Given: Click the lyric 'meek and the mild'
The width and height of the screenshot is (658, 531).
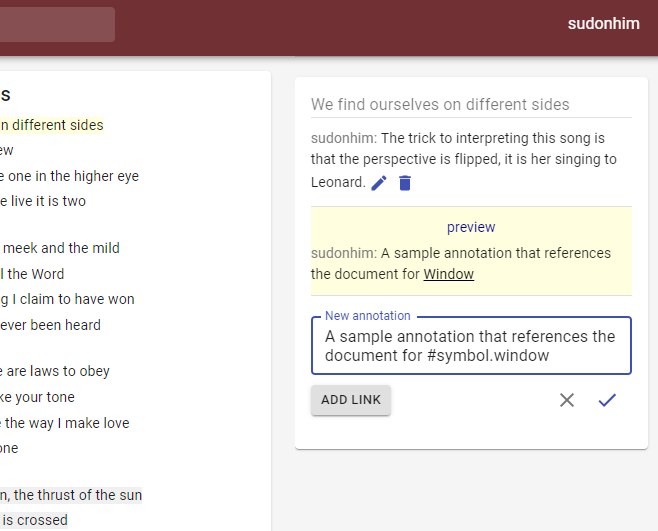Looking at the screenshot, I should [x=61, y=248].
